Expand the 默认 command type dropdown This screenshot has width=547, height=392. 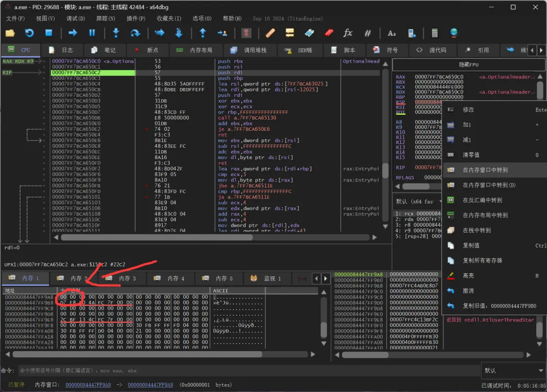(x=513, y=371)
